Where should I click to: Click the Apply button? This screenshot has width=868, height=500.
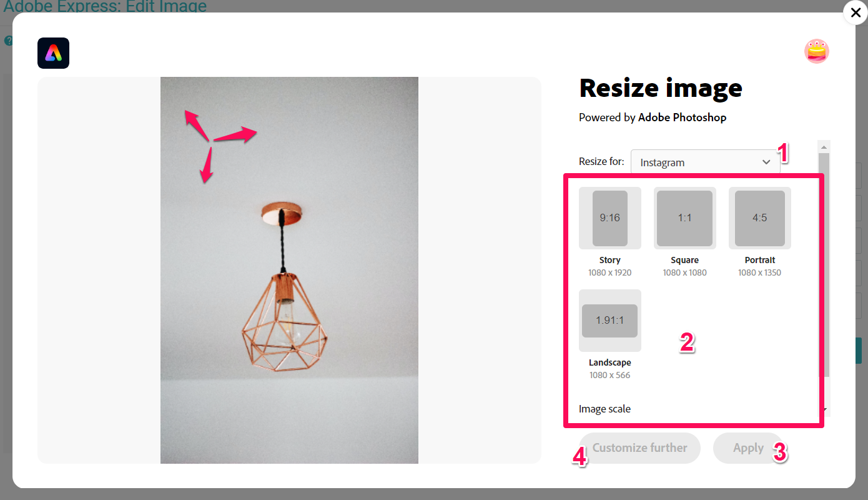pyautogui.click(x=748, y=448)
